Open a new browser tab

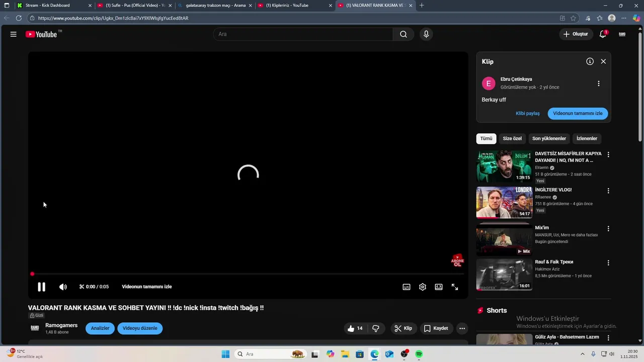point(422,6)
